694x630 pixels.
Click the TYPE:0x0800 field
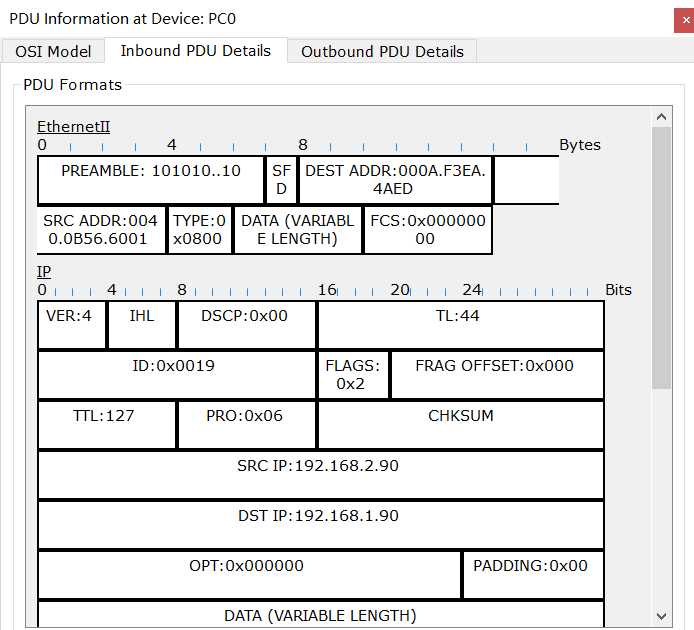[x=200, y=230]
